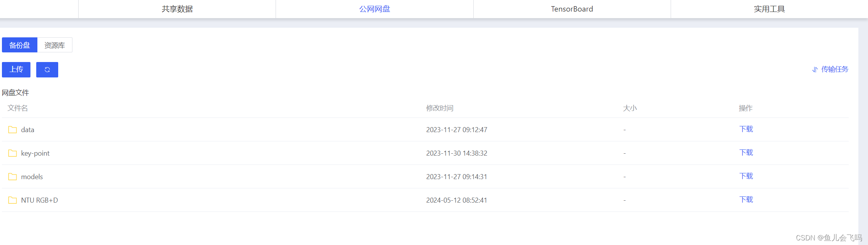Download the key-point folder
868x245 pixels.
[x=746, y=153]
